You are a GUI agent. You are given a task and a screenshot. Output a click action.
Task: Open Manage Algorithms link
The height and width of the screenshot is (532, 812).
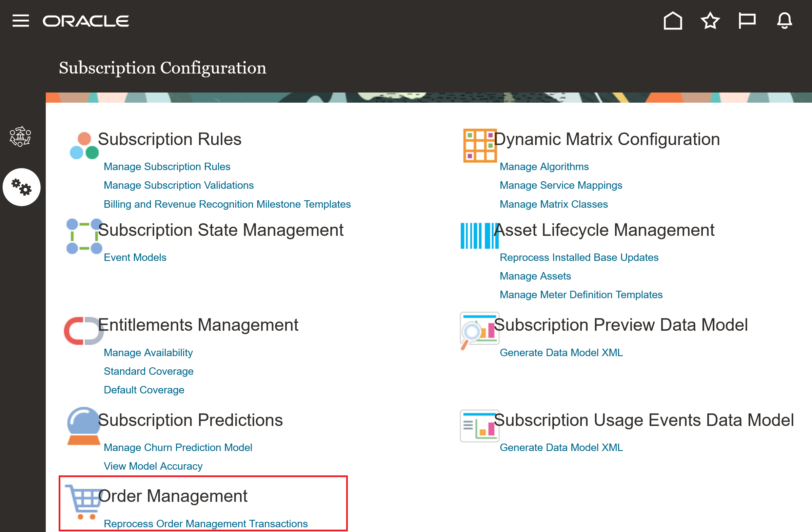544,167
